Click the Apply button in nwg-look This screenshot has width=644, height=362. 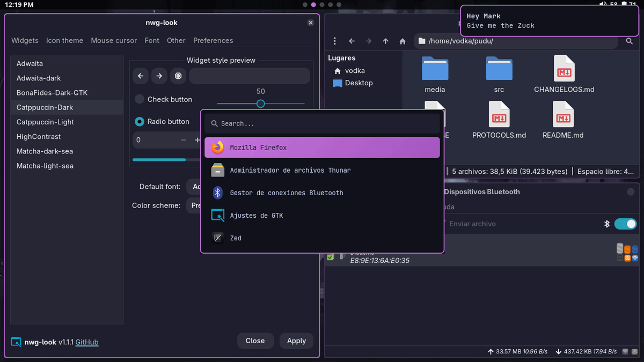point(296,341)
